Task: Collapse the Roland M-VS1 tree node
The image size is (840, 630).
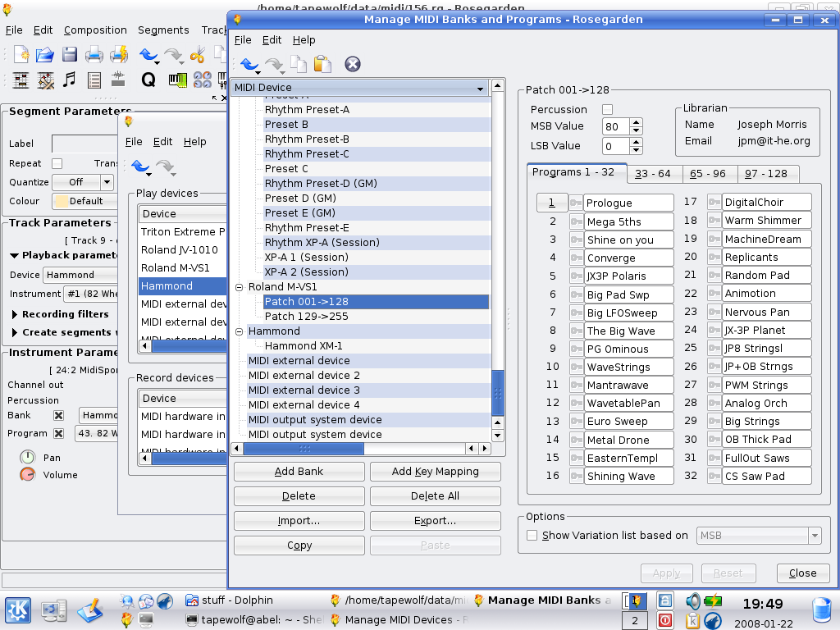Action: click(x=240, y=287)
